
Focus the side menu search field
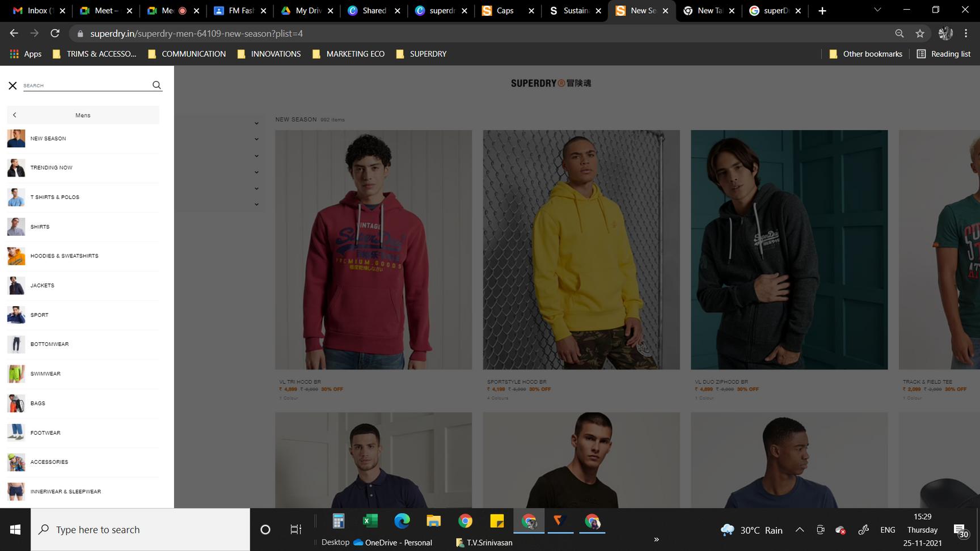(87, 85)
